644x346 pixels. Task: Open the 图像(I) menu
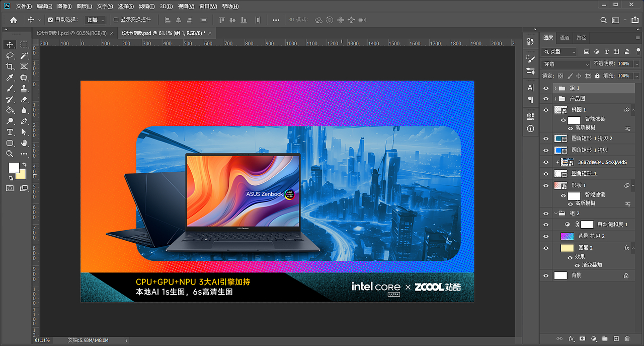pos(64,7)
